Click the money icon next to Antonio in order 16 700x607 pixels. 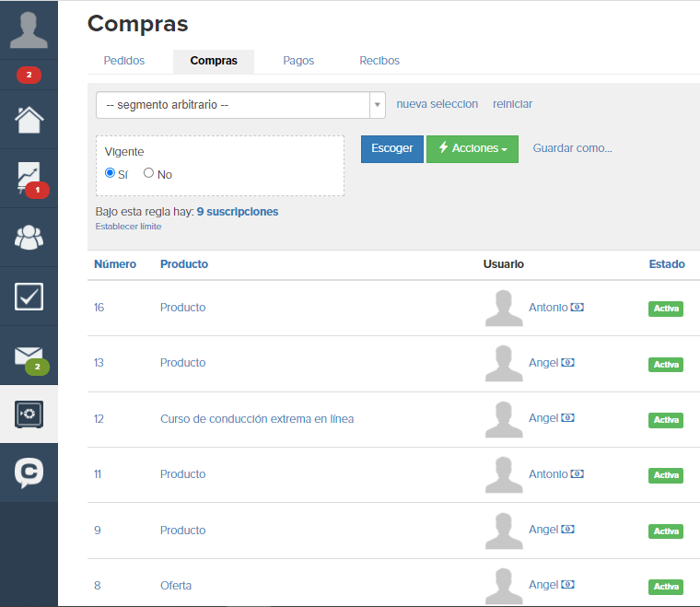(577, 308)
